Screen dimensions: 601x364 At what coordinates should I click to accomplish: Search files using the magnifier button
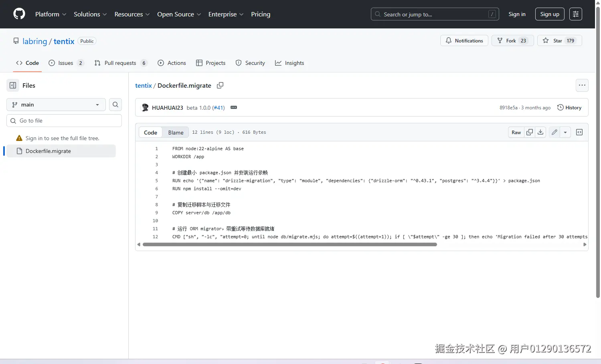tap(115, 105)
